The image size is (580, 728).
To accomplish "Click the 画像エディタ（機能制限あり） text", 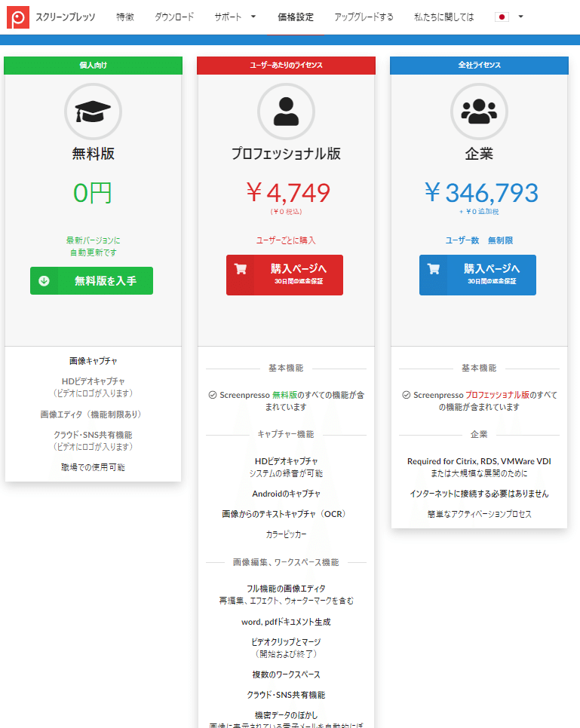I will tap(91, 414).
